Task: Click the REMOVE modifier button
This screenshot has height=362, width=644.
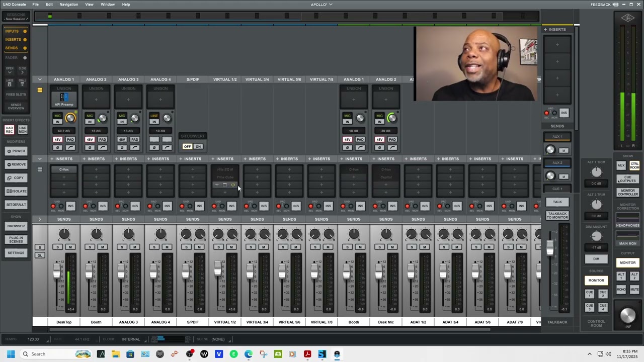Action: click(x=16, y=164)
